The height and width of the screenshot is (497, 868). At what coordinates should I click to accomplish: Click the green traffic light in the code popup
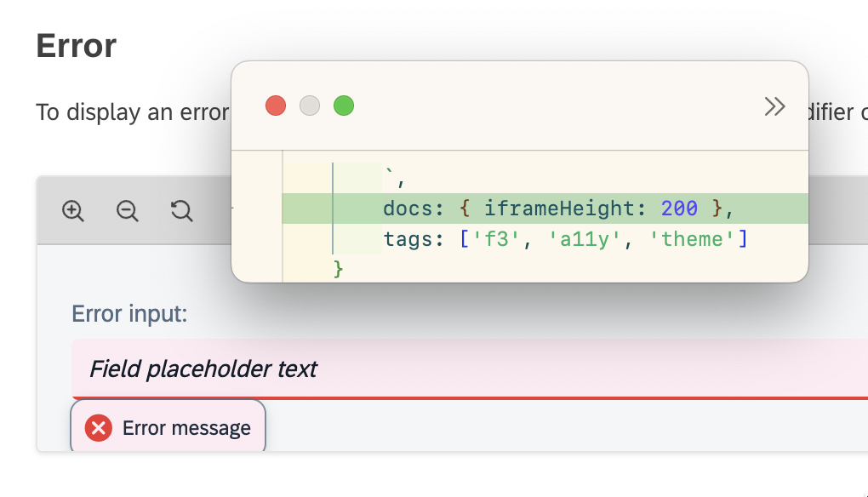pyautogui.click(x=344, y=106)
